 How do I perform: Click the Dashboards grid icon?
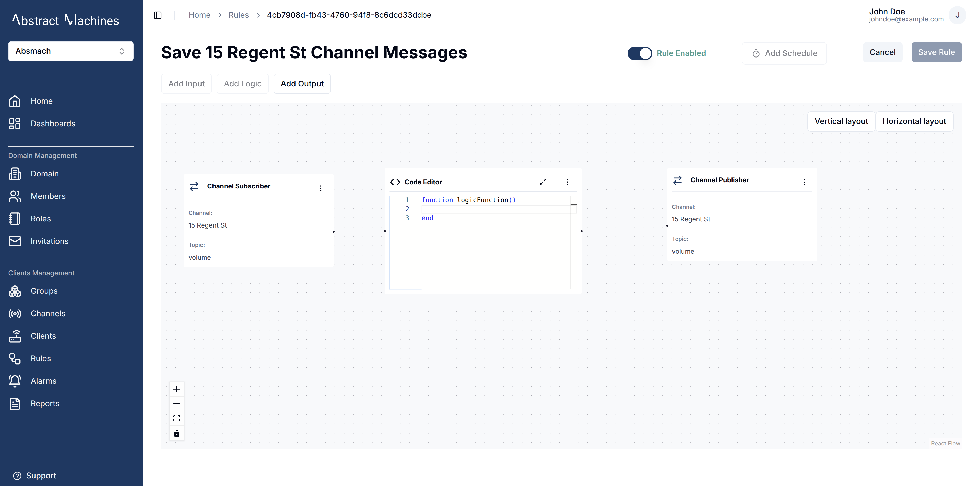pos(15,123)
